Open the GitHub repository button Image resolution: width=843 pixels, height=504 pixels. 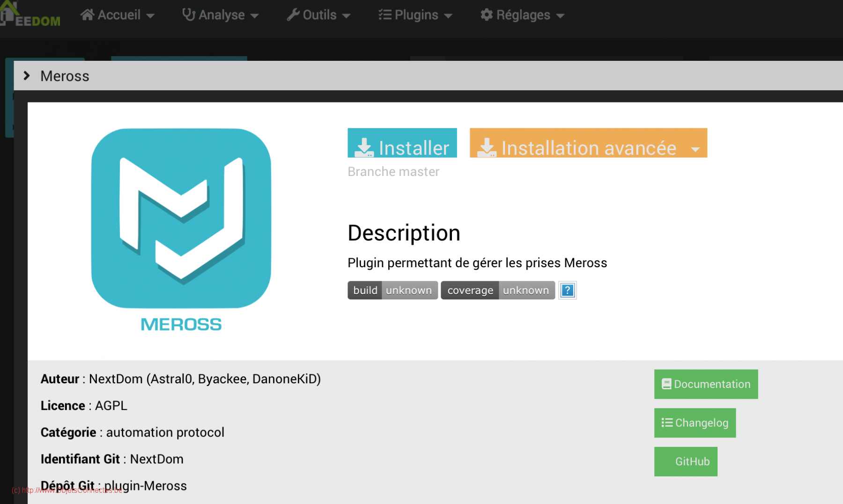[x=686, y=461]
